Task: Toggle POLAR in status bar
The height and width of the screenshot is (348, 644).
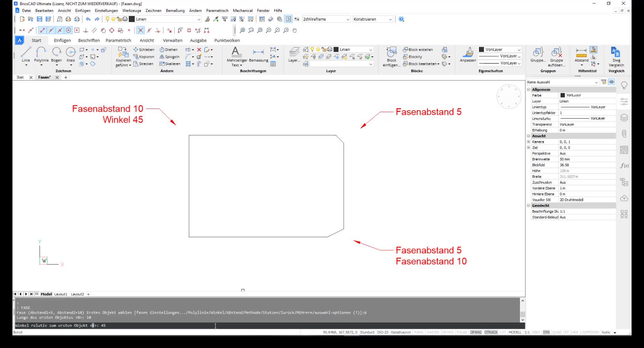Action: pos(462,332)
